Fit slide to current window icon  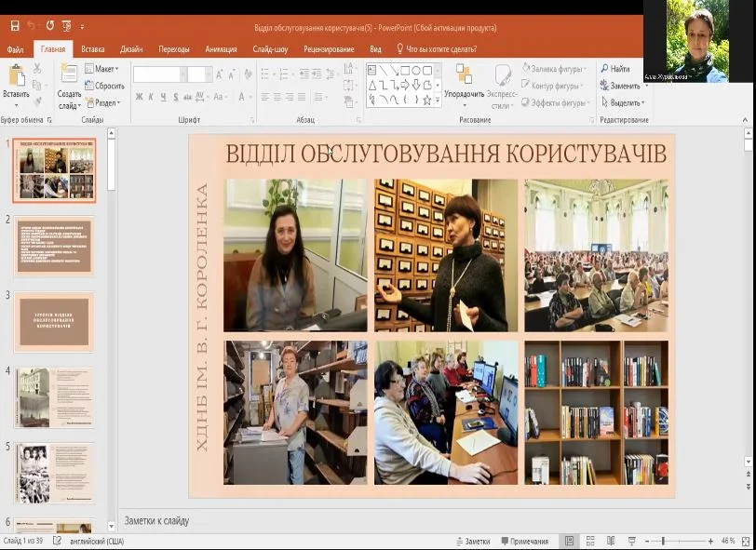pyautogui.click(x=747, y=541)
